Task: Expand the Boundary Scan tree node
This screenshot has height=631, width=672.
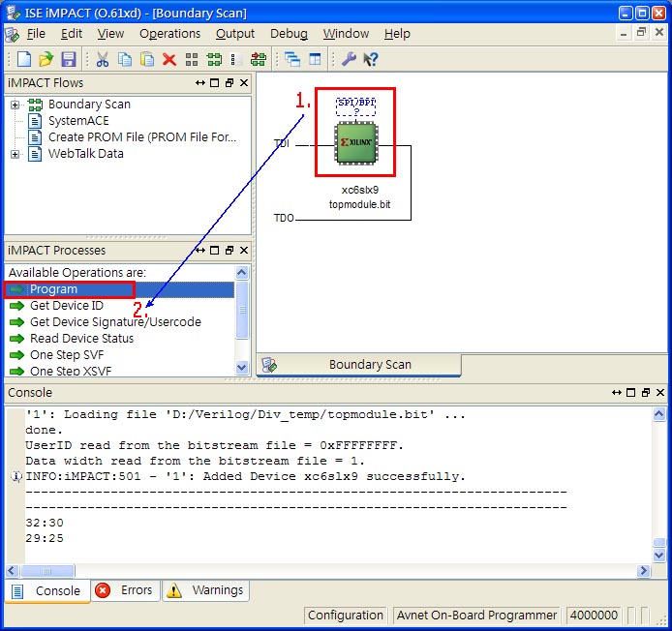Action: [x=15, y=105]
